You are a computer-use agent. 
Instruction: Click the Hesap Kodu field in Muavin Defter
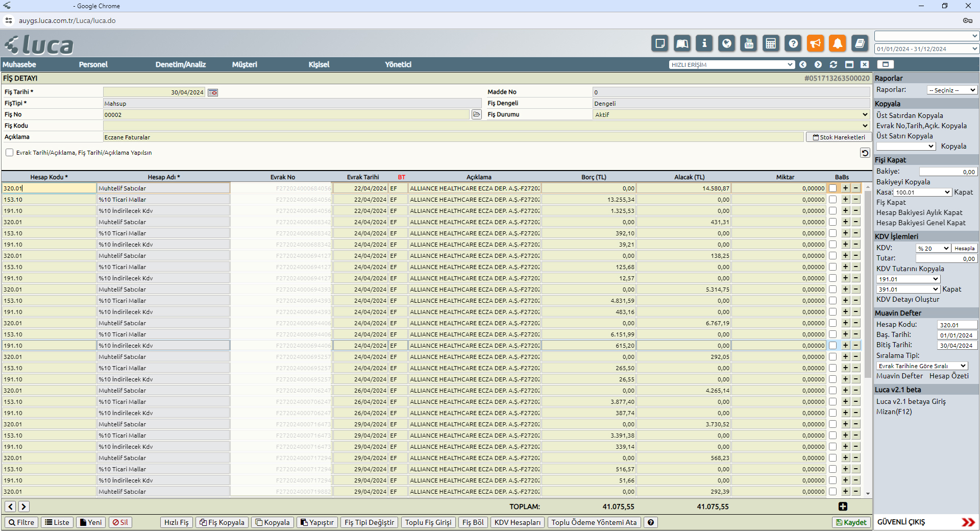point(957,325)
